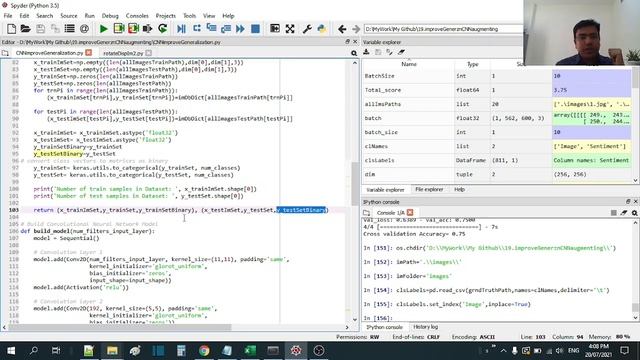Open the Help pane tab

tap(460, 189)
